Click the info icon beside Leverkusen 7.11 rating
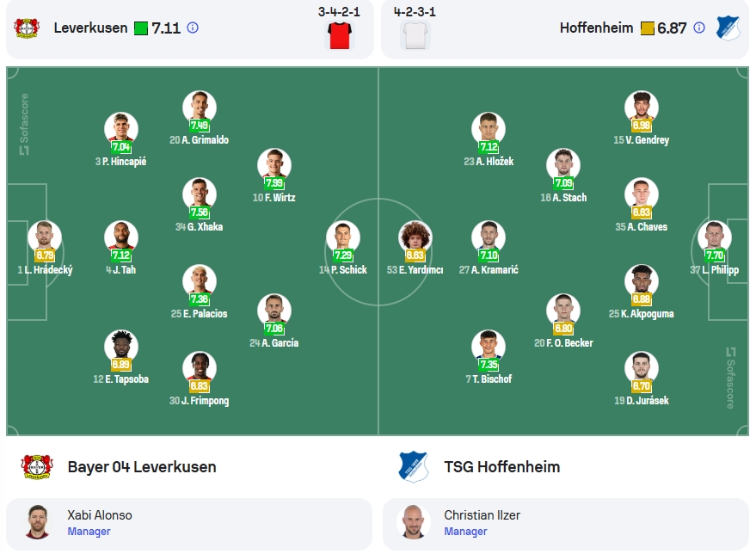756x554 pixels. click(193, 28)
